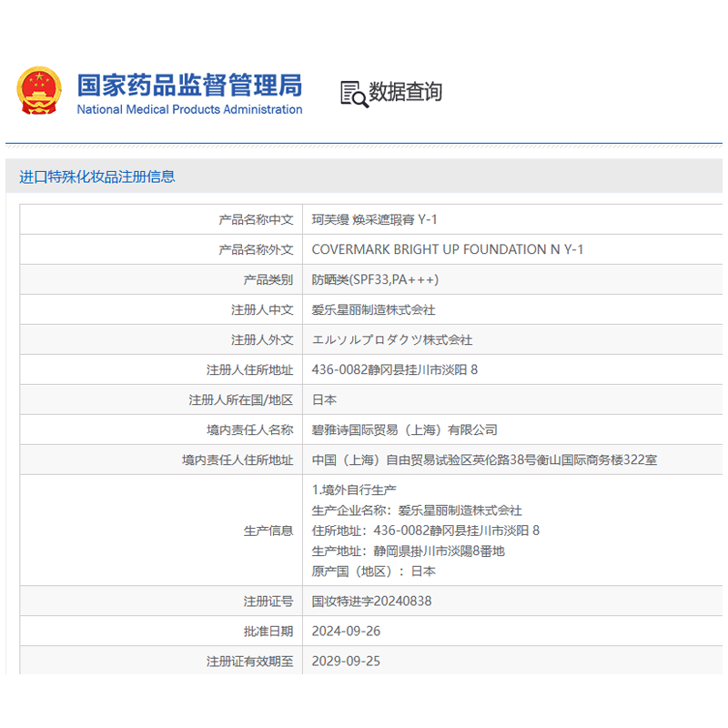Select the 生产企业名称 line
Viewport: 728px width, 728px height.
tap(417, 511)
